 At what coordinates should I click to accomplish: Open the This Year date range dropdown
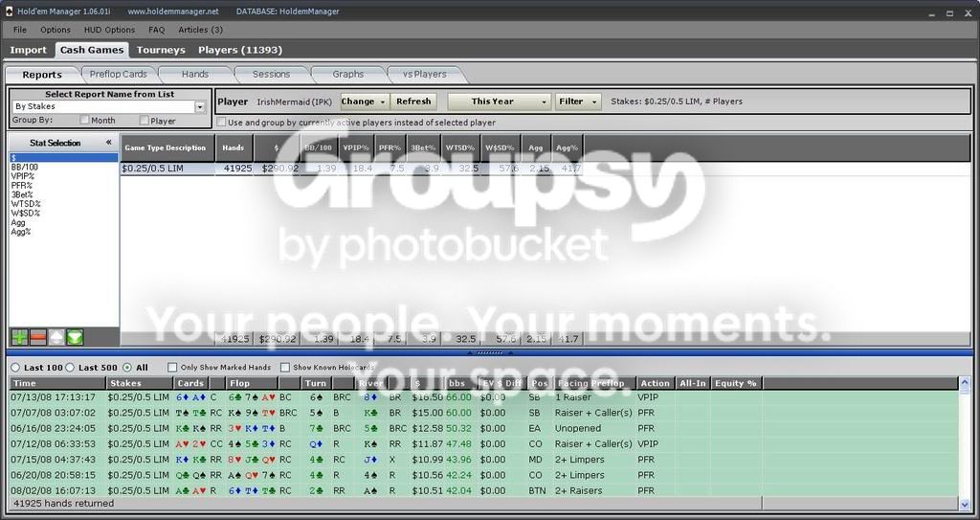click(x=499, y=102)
